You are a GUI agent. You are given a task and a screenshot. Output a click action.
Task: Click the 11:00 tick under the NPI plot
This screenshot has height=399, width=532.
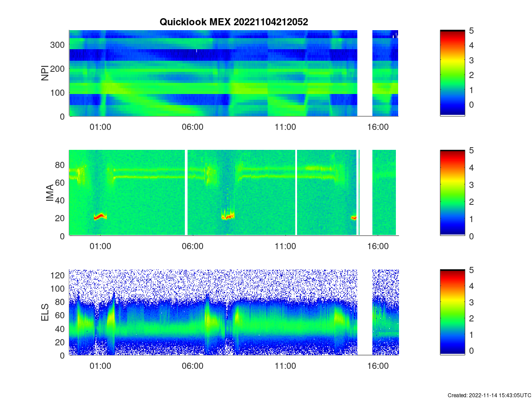tap(285, 127)
